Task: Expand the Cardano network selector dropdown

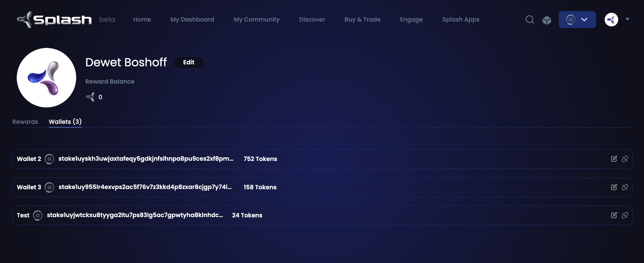Action: [577, 20]
